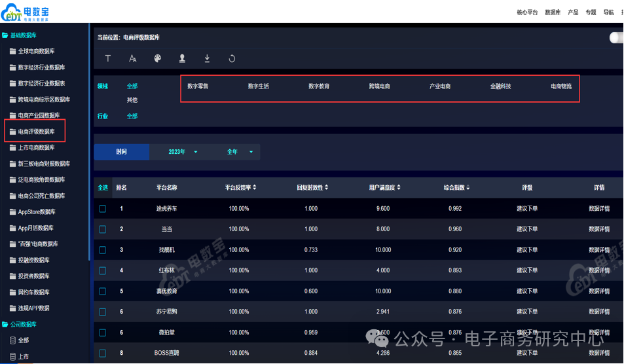This screenshot has height=364, width=624.
Task: Select the 产业电商 field filter
Action: tap(440, 86)
